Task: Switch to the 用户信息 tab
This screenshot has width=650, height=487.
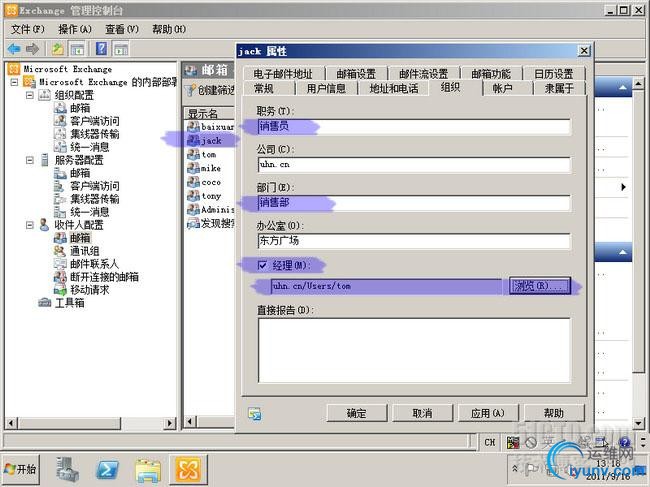Action: tap(326, 88)
